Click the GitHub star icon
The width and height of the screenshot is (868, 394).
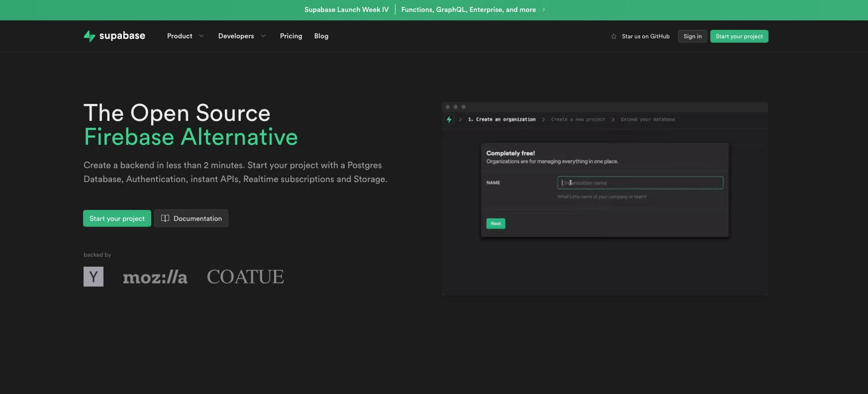(x=613, y=36)
